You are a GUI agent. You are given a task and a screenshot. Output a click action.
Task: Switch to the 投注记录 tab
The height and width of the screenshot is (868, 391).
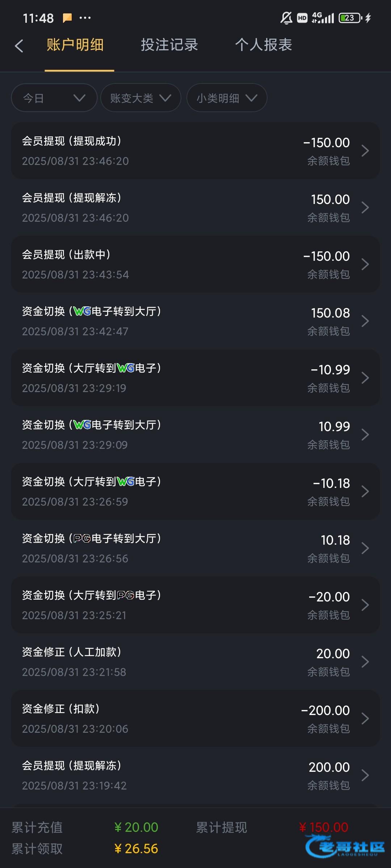coord(169,45)
